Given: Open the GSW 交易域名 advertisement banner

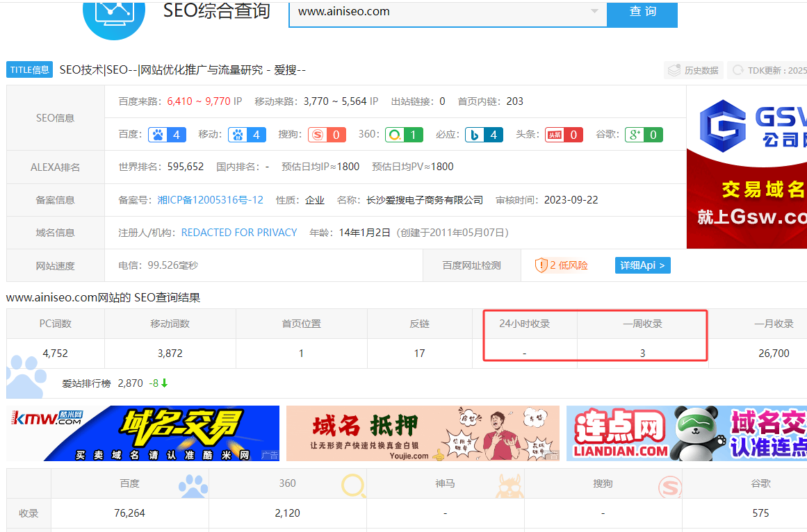Looking at the screenshot, I should click(x=747, y=167).
